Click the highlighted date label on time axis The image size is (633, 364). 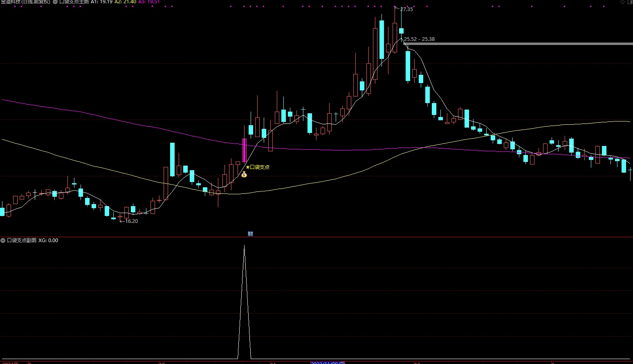tap(328, 363)
